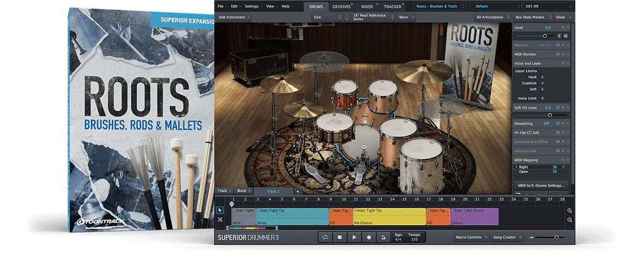The image size is (644, 262).
Task: Mute the instrument with the M button
Action: pos(566,36)
